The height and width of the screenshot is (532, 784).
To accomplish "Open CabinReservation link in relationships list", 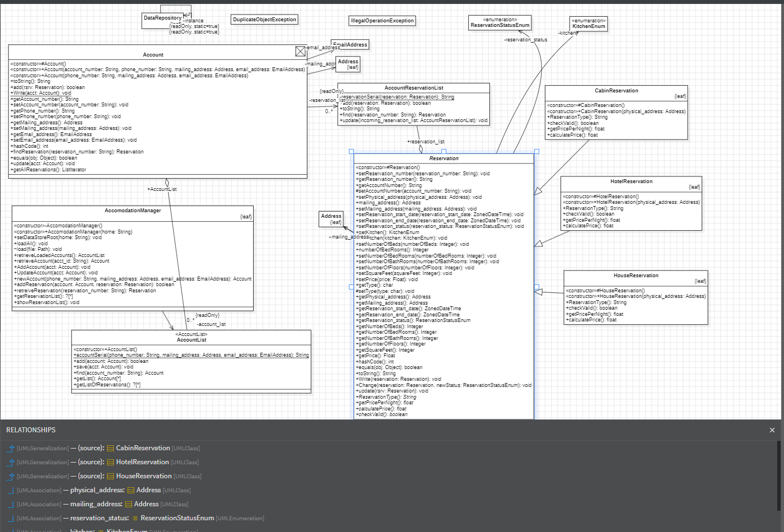I will click(x=143, y=448).
